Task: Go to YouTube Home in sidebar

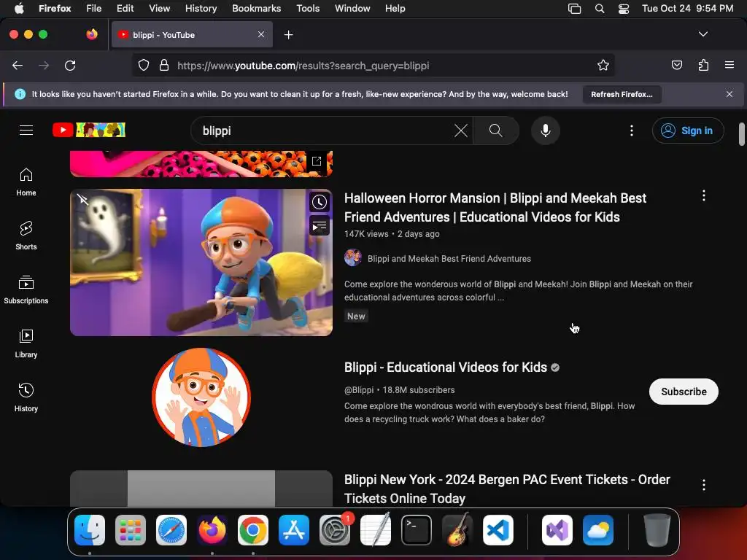Action: [26, 182]
